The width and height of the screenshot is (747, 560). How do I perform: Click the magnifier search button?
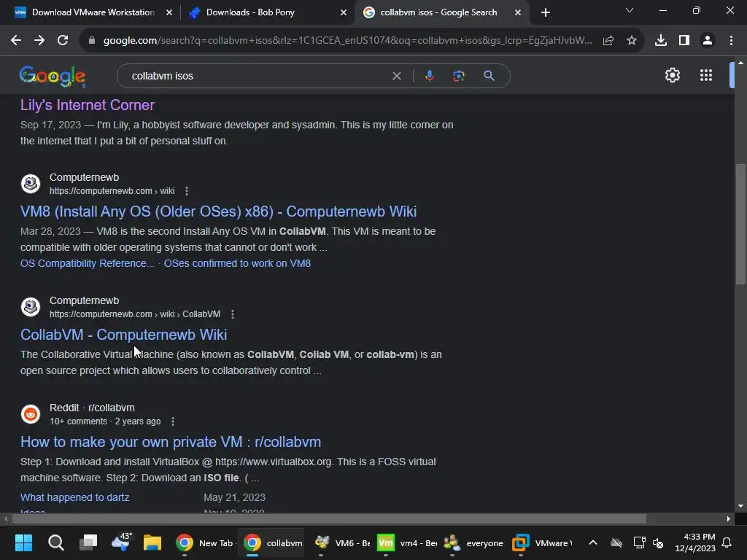(489, 76)
